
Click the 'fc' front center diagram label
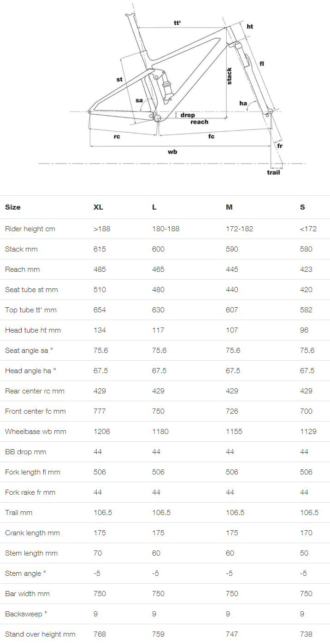211,137
